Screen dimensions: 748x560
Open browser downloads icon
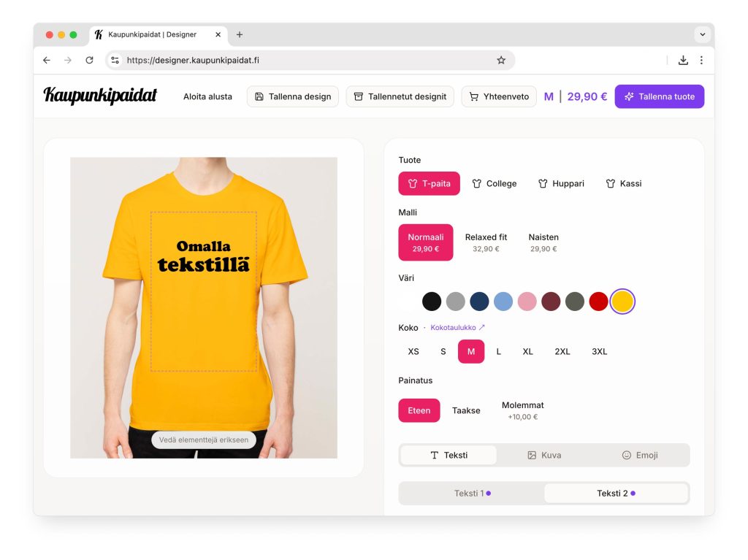(x=683, y=60)
